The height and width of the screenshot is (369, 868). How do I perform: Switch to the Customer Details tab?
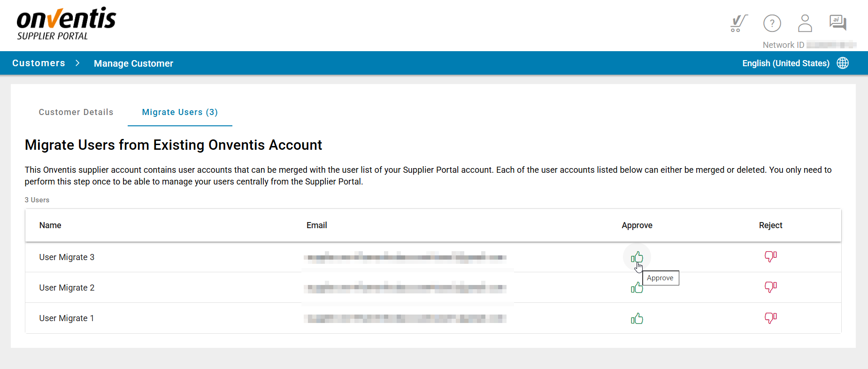click(x=76, y=112)
